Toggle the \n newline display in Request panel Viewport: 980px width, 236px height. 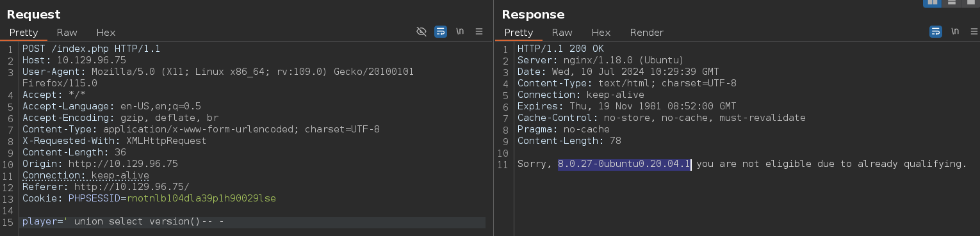tap(460, 31)
